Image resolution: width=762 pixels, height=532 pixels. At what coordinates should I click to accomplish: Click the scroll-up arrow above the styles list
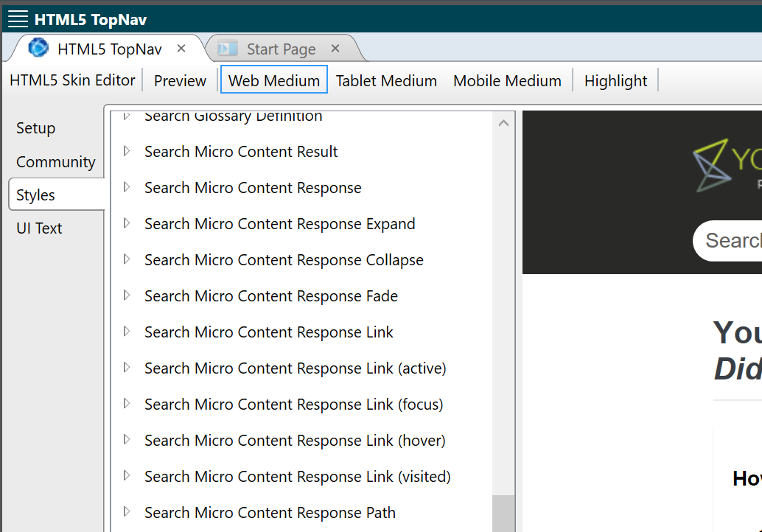(503, 122)
